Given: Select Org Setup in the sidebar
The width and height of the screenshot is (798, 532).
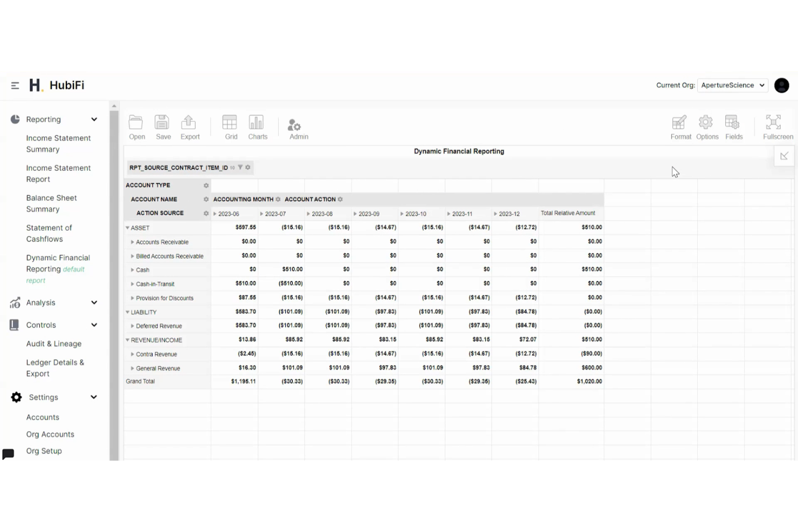Looking at the screenshot, I should coord(44,451).
